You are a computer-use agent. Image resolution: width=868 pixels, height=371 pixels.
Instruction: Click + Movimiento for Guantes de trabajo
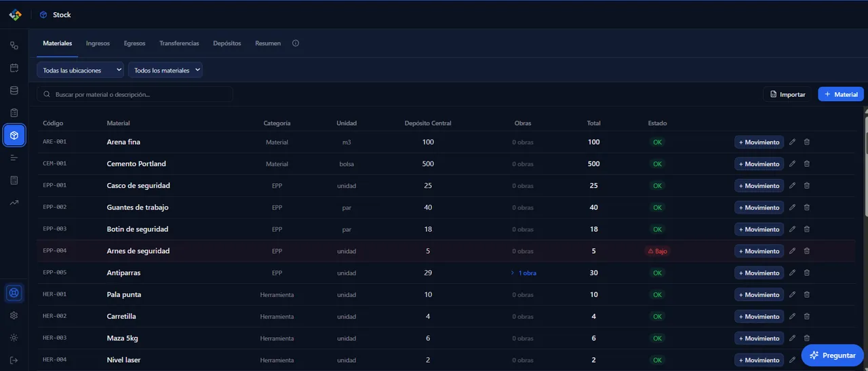tap(759, 207)
